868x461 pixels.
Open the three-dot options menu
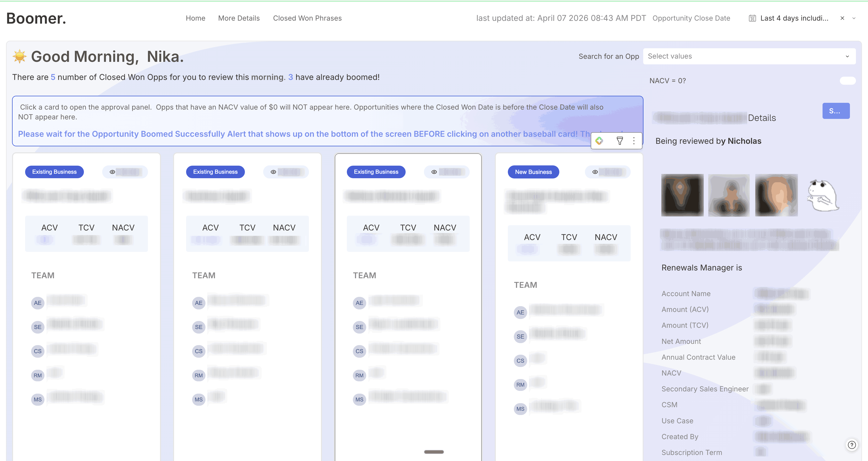coord(634,141)
